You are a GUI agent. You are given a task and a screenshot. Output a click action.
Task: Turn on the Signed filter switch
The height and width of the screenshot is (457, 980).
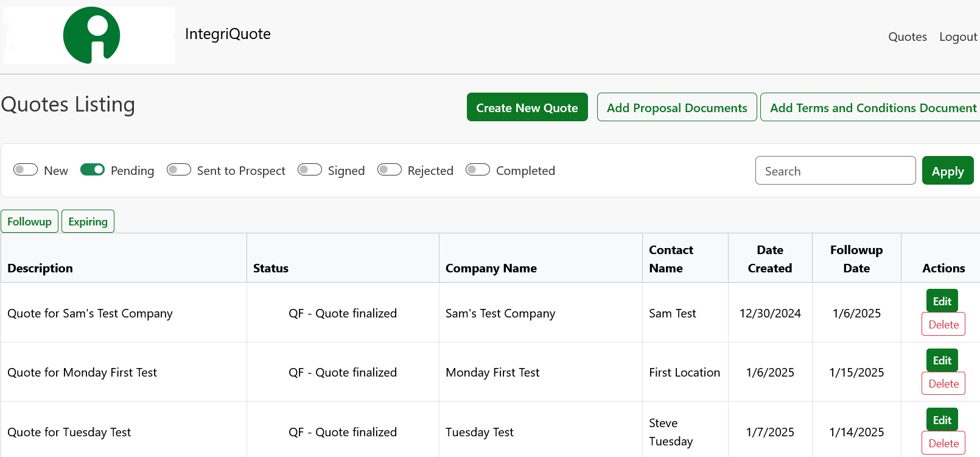point(310,170)
